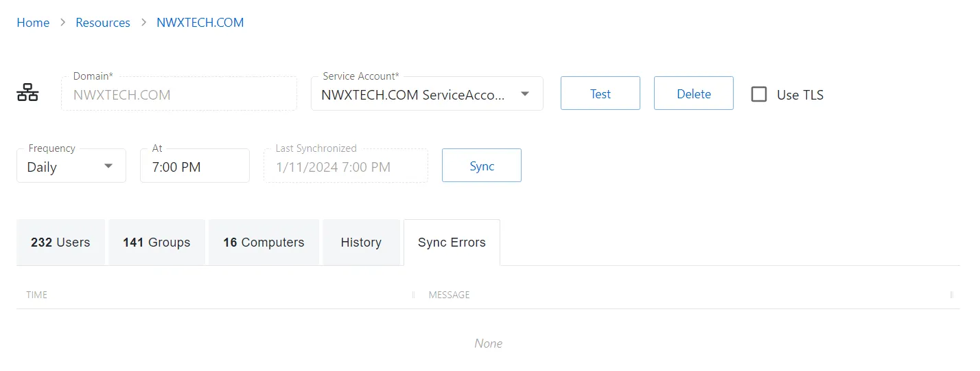Click the Delete button
980x371 pixels.
694,93
